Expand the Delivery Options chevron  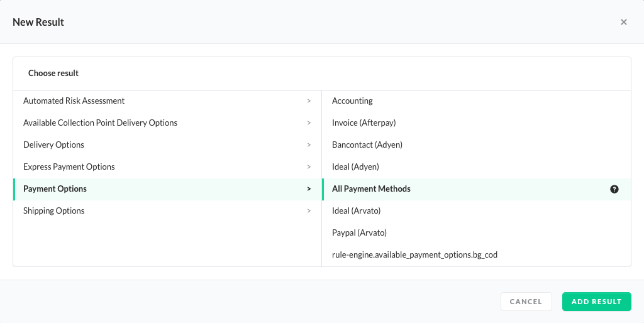(x=309, y=145)
